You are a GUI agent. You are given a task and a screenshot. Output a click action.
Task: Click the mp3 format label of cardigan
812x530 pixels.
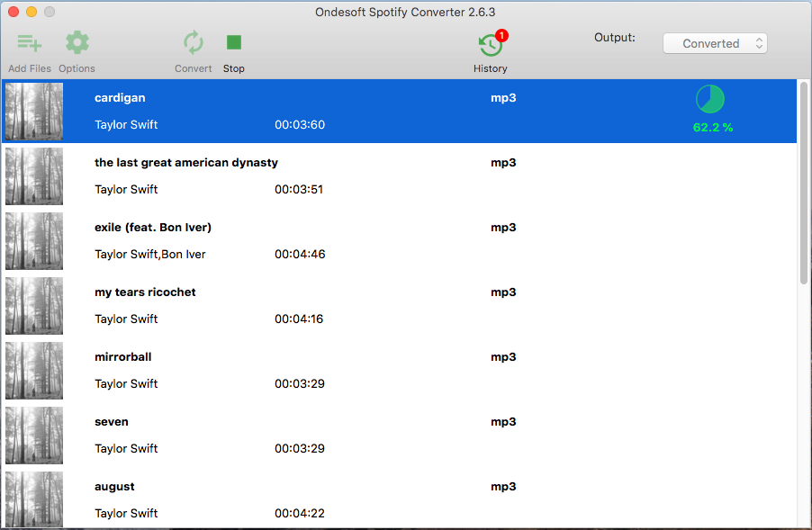point(503,98)
